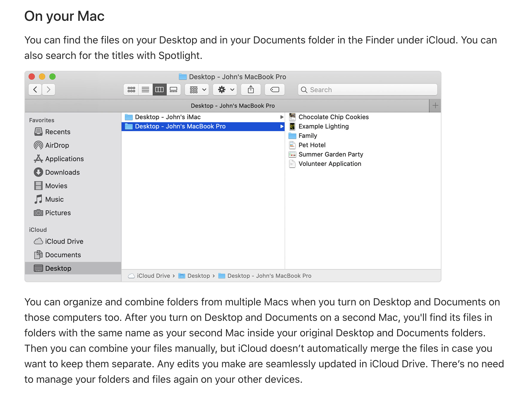This screenshot has height=403, width=532.
Task: Select the Pet Hotel document
Action: coord(307,145)
